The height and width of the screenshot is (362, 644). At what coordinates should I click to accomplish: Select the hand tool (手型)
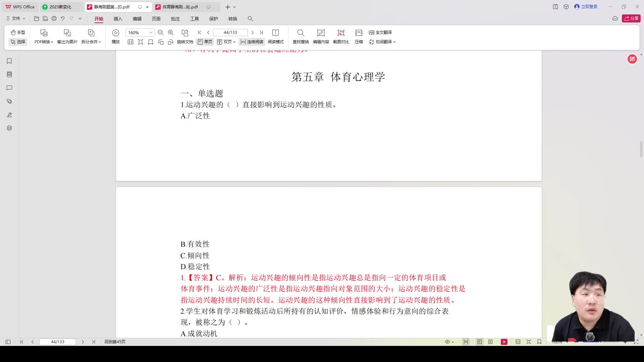pyautogui.click(x=17, y=33)
